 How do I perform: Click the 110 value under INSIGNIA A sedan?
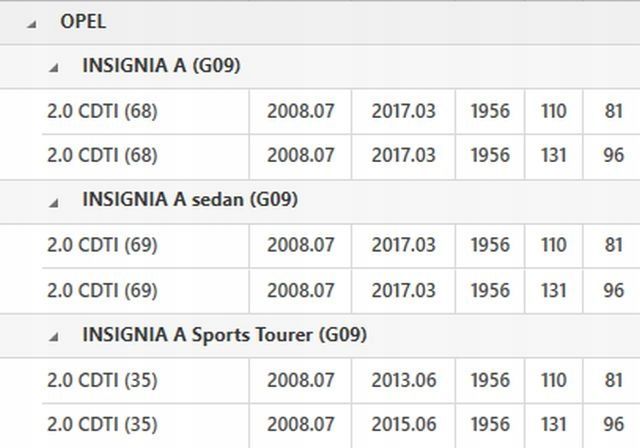point(553,245)
